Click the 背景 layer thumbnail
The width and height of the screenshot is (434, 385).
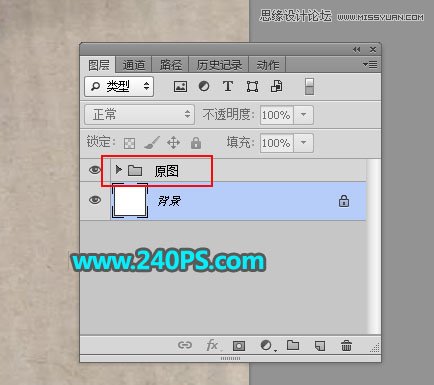pos(130,201)
